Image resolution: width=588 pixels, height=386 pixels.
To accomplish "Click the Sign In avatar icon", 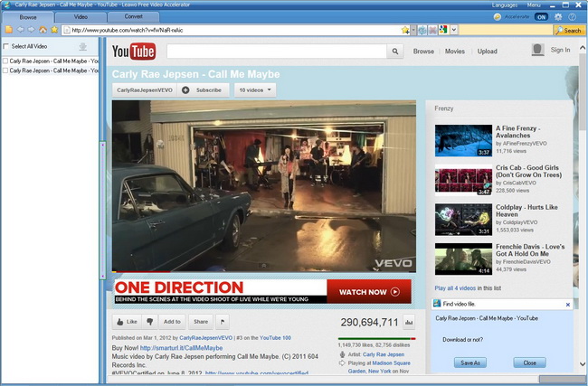I will [x=537, y=50].
